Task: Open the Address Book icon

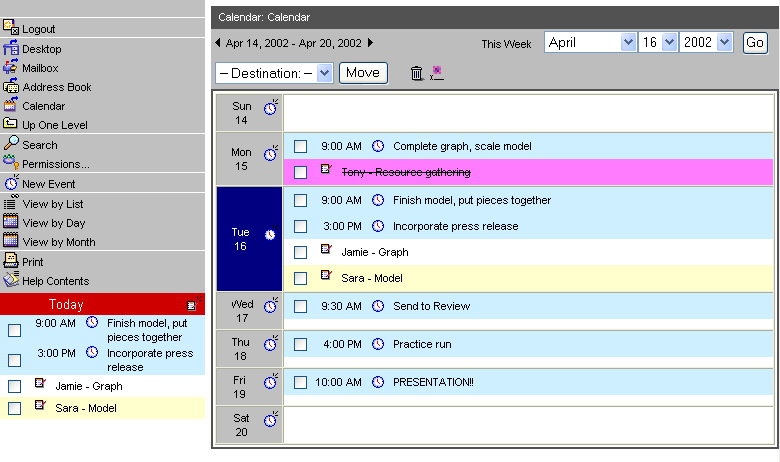Action: click(11, 87)
